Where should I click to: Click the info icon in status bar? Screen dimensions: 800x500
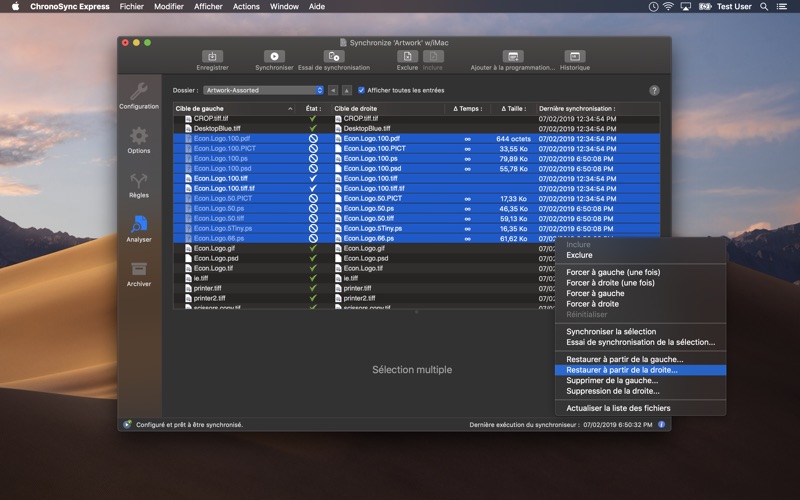coord(661,424)
